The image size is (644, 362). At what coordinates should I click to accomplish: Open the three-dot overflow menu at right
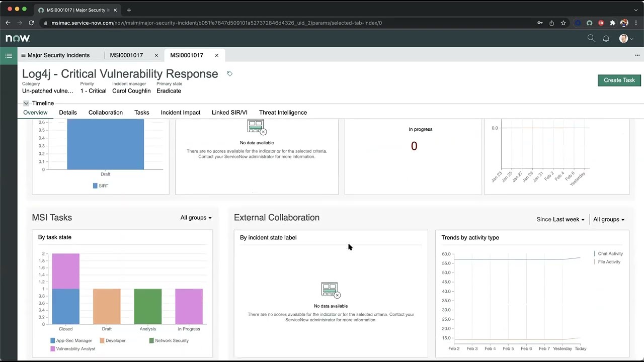(637, 55)
